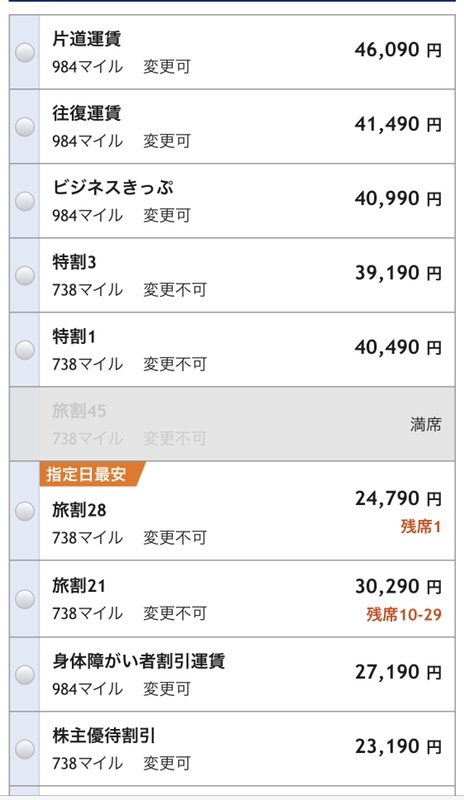Select the 片道運賃 radio button
Image resolution: width=464 pixels, height=800 pixels.
coord(25,53)
